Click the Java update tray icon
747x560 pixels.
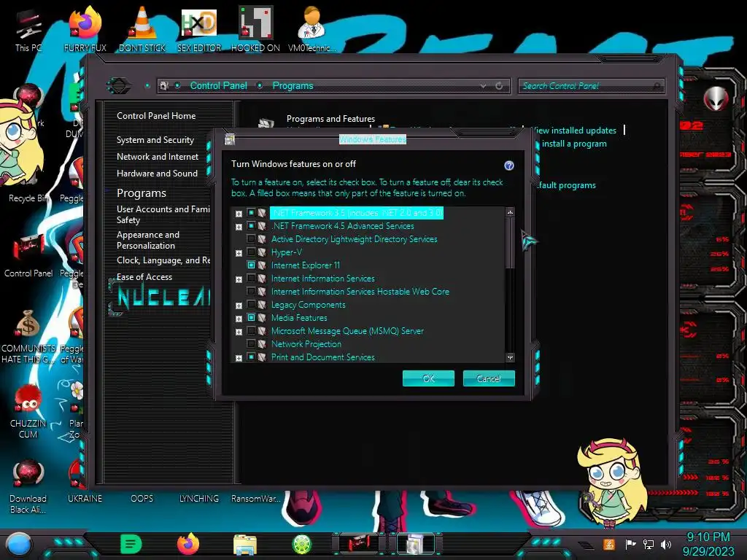609,544
